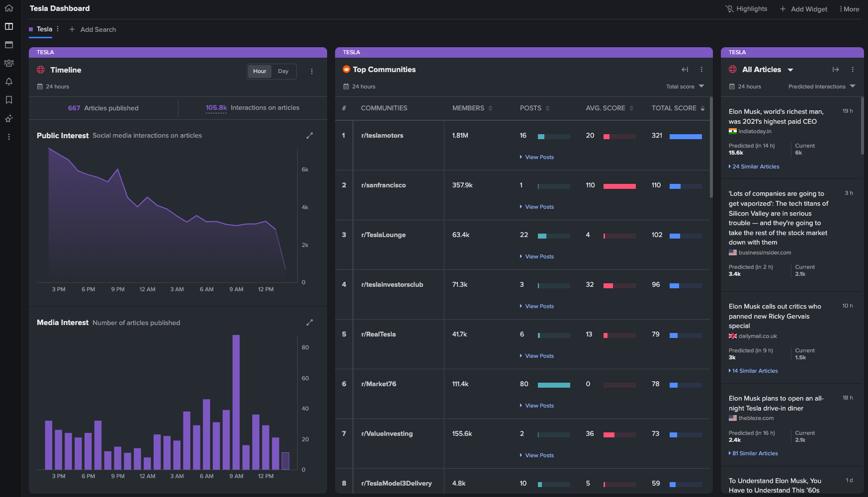The image size is (868, 497).
Task: Open the notifications bell icon
Action: [9, 82]
